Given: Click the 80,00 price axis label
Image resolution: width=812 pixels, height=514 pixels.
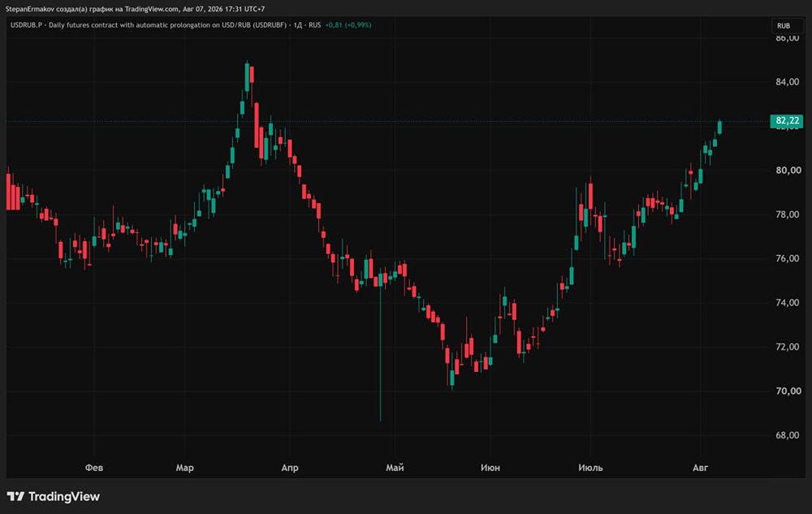Looking at the screenshot, I should 787,171.
